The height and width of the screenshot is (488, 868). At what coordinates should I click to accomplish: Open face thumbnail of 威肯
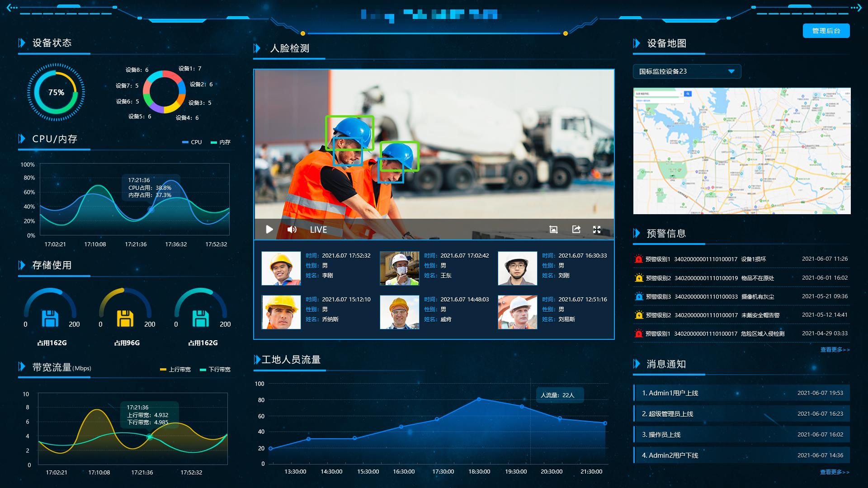coord(400,312)
